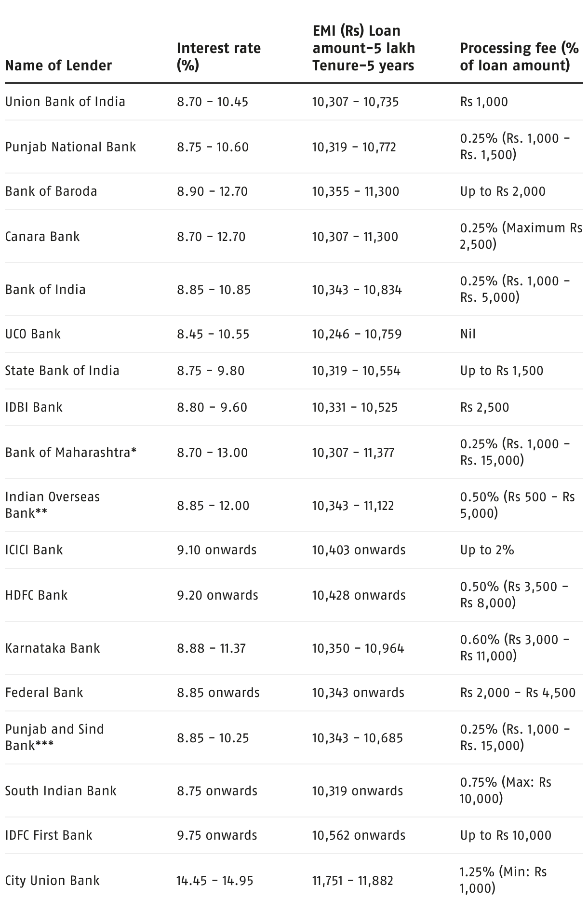The height and width of the screenshot is (911, 588).
Task: Click the Name of Lender column header
Action: pyautogui.click(x=58, y=66)
